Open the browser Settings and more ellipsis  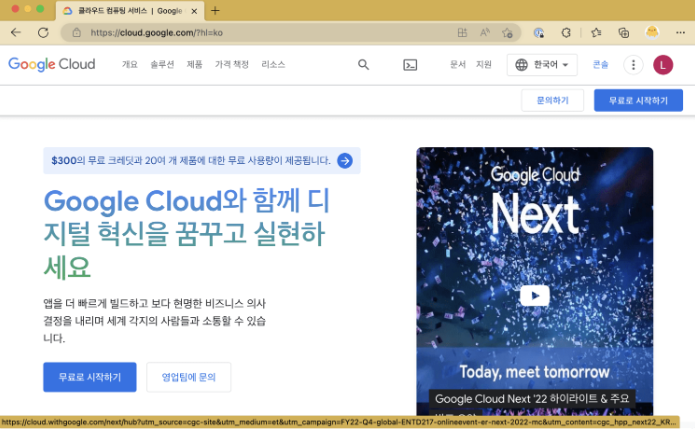(x=680, y=32)
